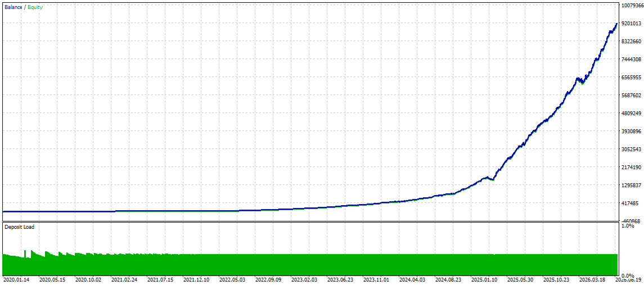Click the 2024.08.23 date marker
The height and width of the screenshot is (285, 644).
tap(448, 280)
